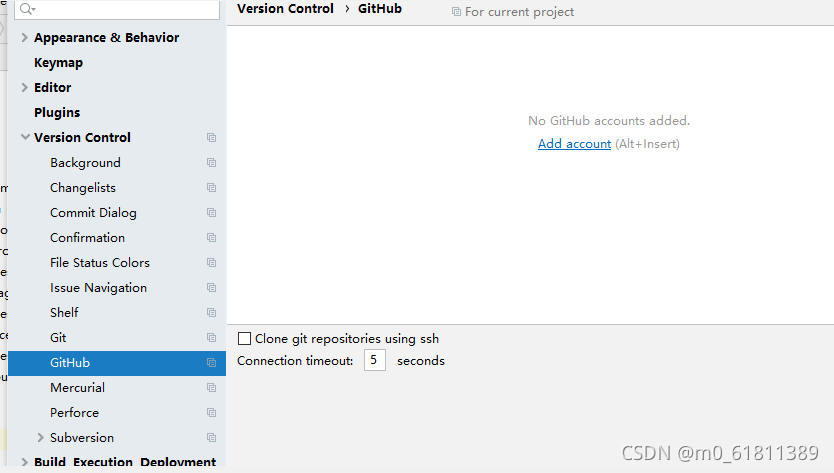Collapse the Version Control tree node
834x473 pixels.
24,137
